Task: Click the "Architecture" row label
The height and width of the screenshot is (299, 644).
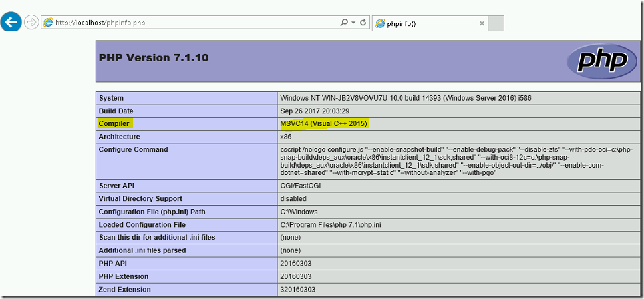Action: tap(120, 137)
